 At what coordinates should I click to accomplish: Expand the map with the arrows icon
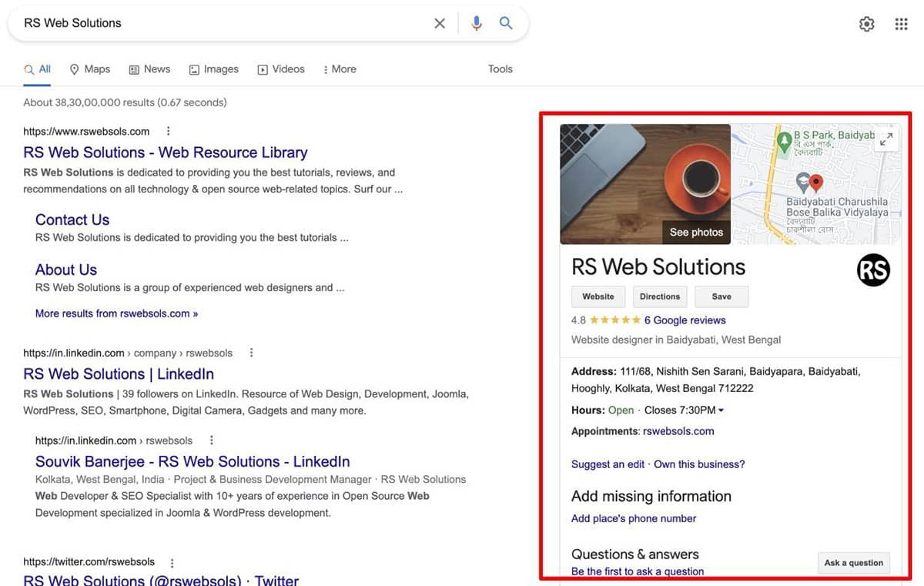(887, 139)
